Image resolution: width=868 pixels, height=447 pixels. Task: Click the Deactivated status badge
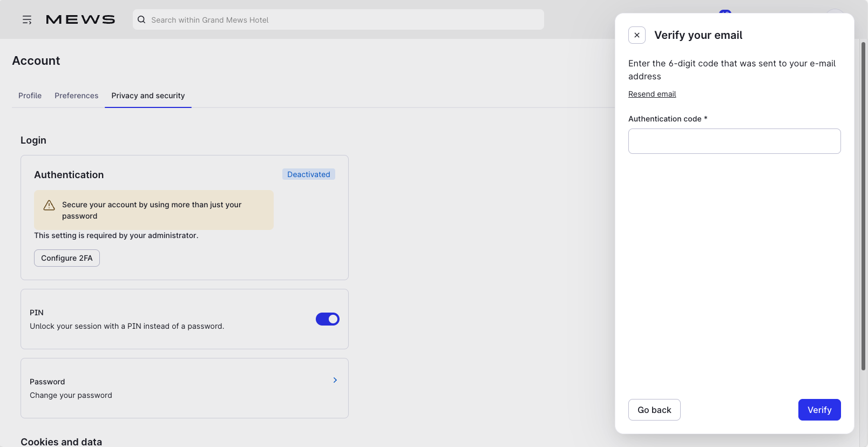[309, 174]
